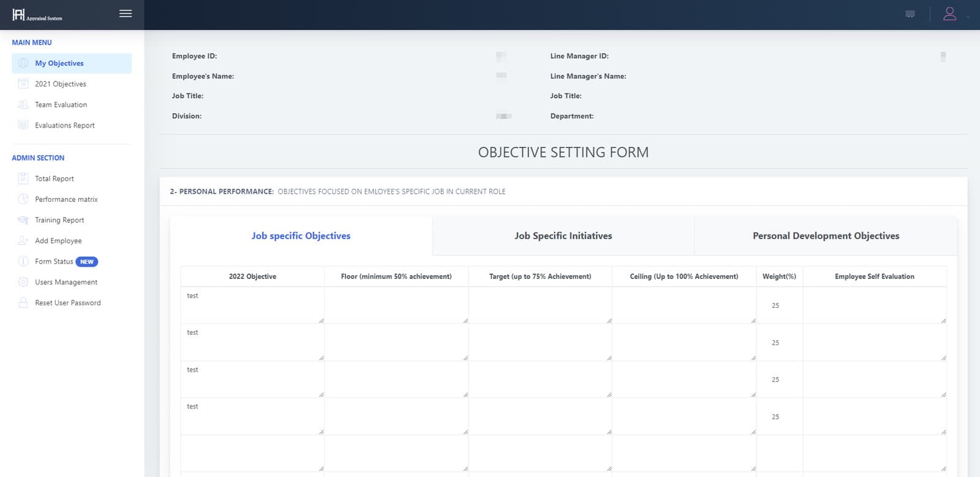Click the Appraisal System logo
Screen dimensions: 980x477
37,15
